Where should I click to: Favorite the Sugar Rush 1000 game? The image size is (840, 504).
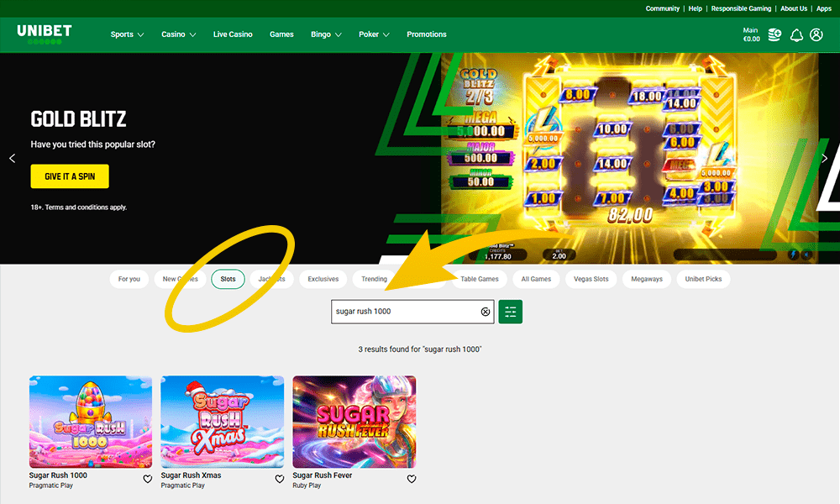coord(148,479)
